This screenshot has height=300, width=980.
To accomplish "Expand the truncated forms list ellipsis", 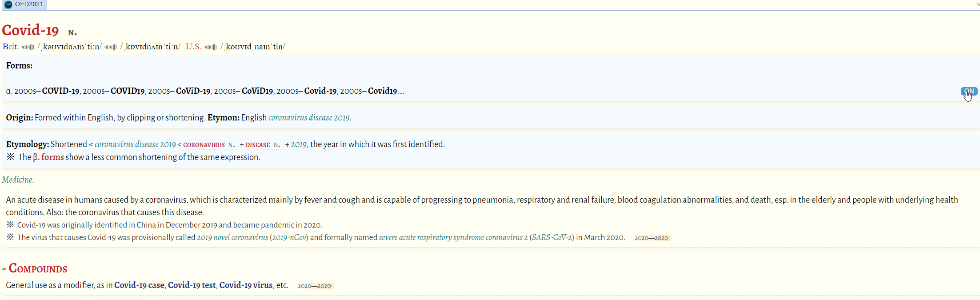I will pyautogui.click(x=401, y=92).
